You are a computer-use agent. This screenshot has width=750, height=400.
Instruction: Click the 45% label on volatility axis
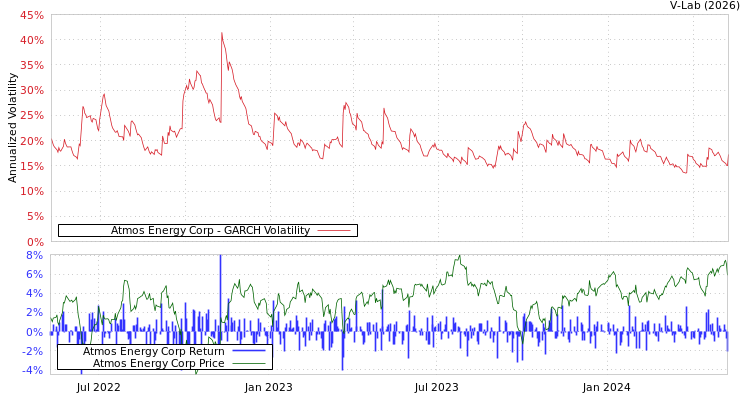pyautogui.click(x=32, y=15)
